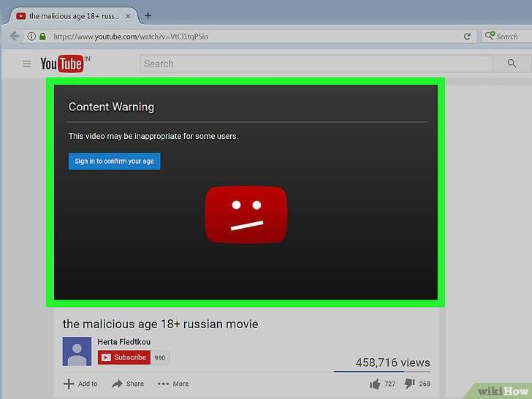Focus the YouTube search input field
The height and width of the screenshot is (399, 532).
pos(316,64)
